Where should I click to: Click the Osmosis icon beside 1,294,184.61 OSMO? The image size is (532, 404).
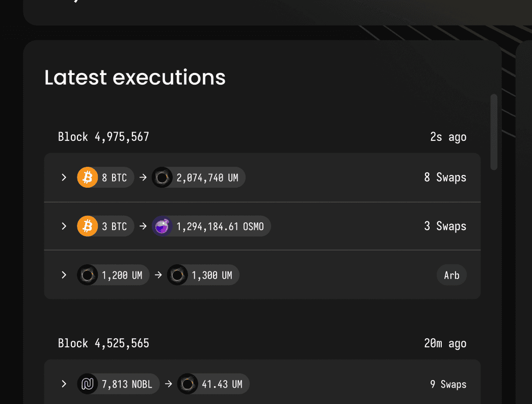coord(162,226)
